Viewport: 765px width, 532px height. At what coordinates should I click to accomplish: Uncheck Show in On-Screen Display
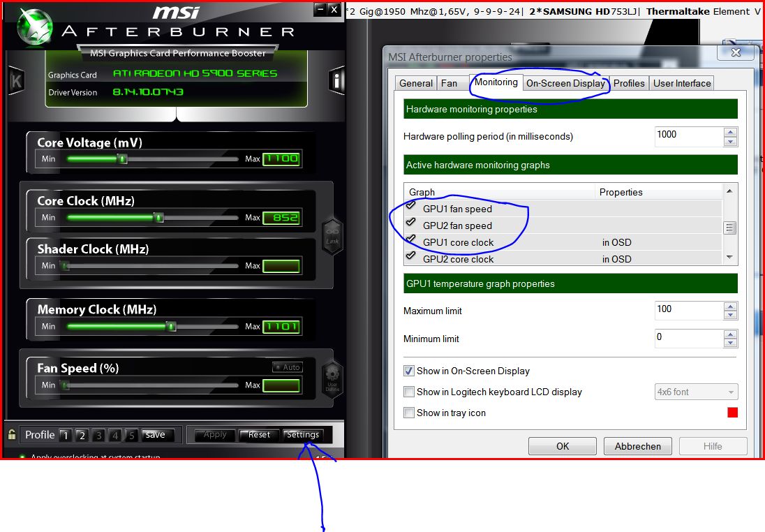tap(409, 371)
